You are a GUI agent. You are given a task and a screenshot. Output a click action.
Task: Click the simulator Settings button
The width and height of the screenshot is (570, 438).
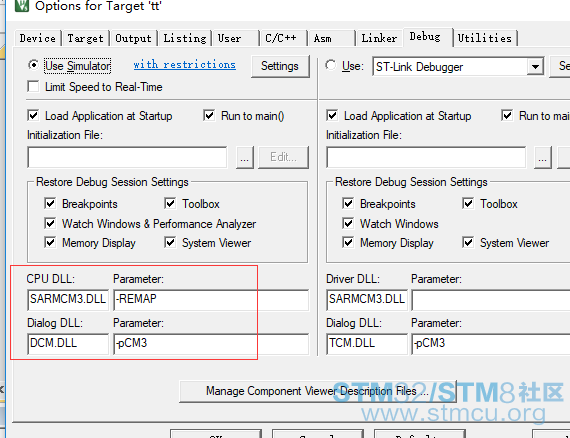[280, 66]
